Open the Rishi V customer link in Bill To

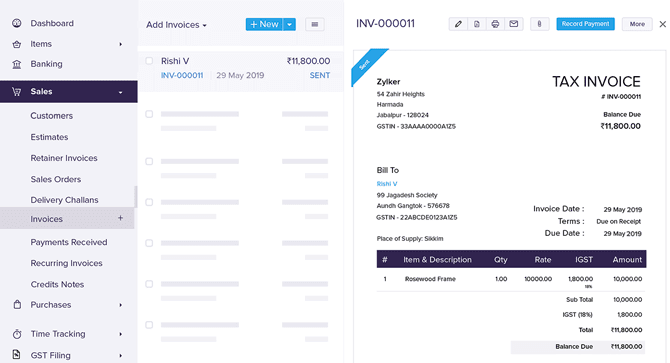387,184
